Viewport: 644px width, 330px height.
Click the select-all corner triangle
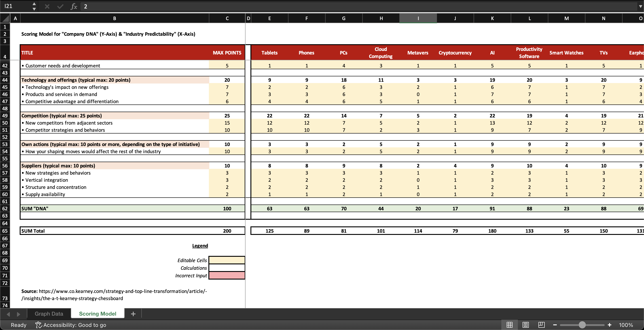pos(5,18)
